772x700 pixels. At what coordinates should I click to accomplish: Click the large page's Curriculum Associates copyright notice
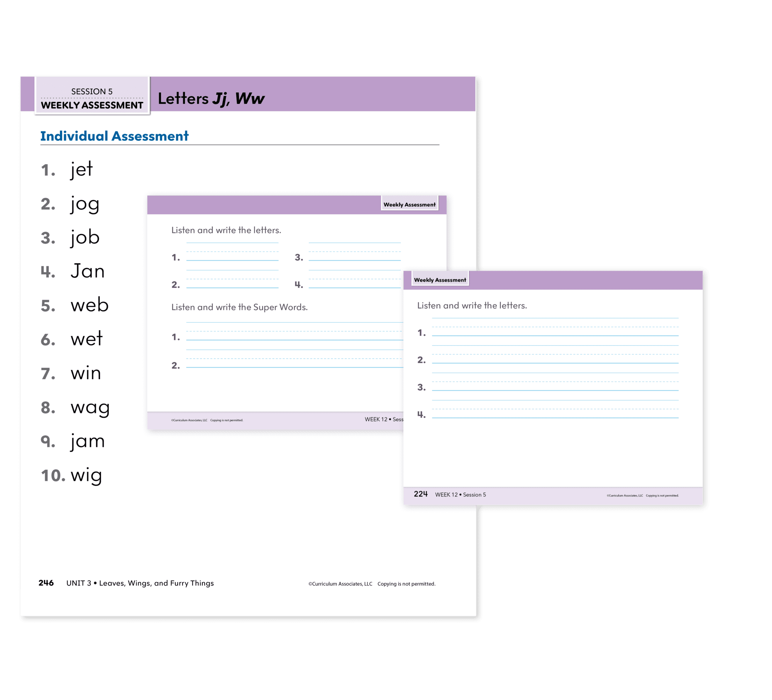(x=372, y=584)
